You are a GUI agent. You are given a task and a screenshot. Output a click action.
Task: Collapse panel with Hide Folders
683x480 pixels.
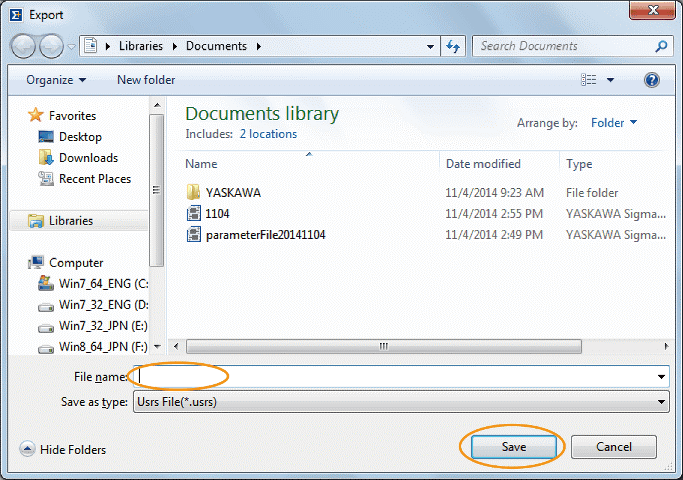pos(63,450)
